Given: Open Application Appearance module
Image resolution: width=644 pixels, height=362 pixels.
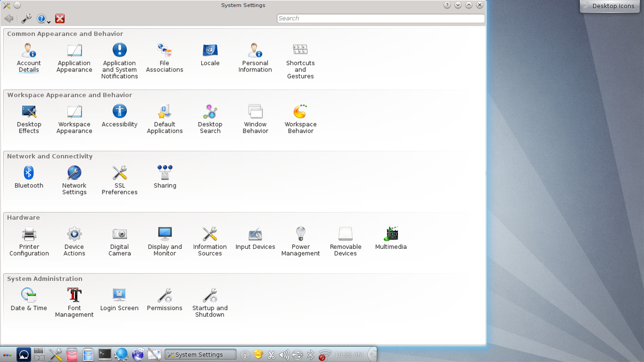Looking at the screenshot, I should coord(74,58).
